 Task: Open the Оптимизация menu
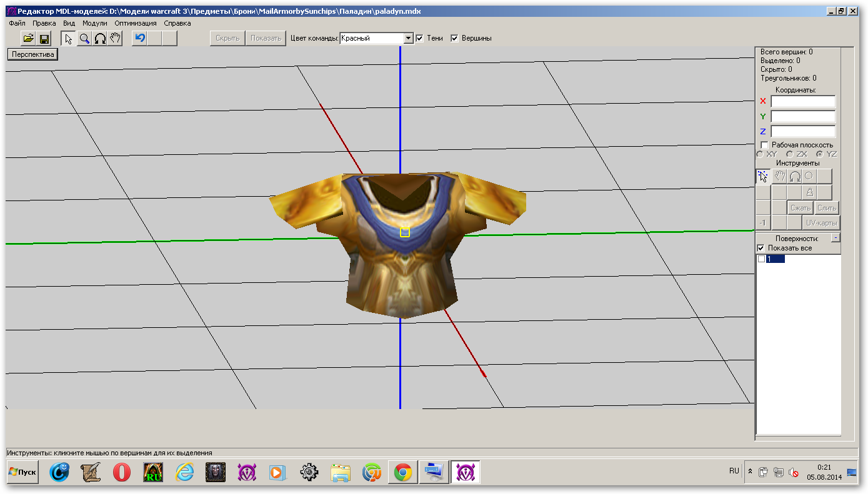tap(136, 23)
